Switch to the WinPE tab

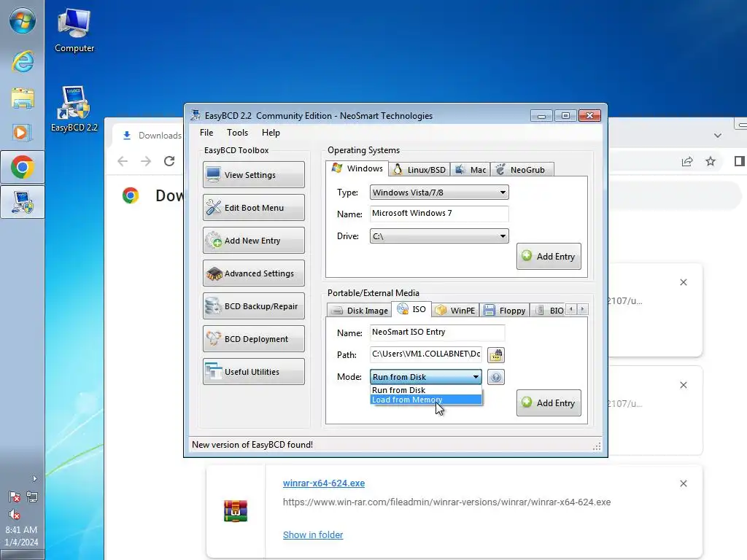[456, 311]
